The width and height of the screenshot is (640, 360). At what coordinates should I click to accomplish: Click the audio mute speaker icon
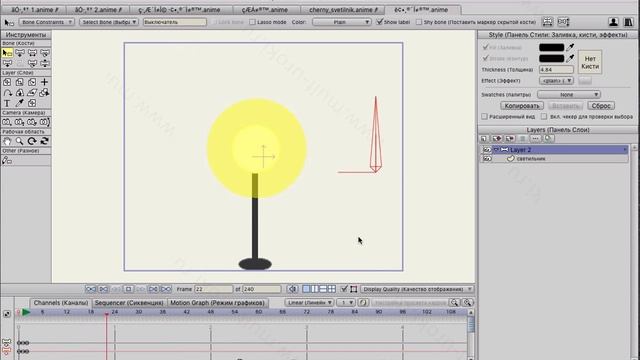[x=293, y=289]
